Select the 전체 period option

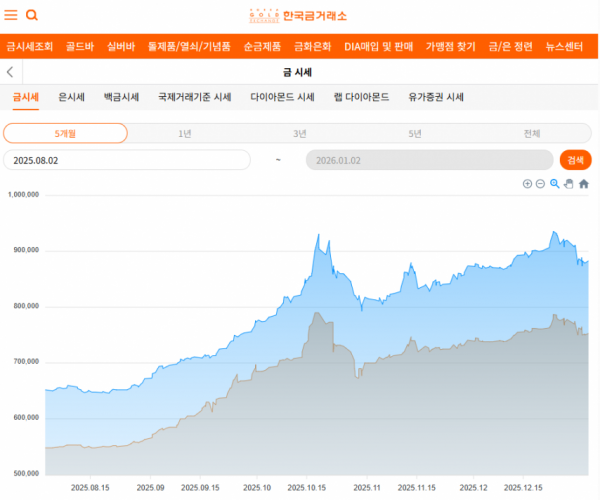531,133
